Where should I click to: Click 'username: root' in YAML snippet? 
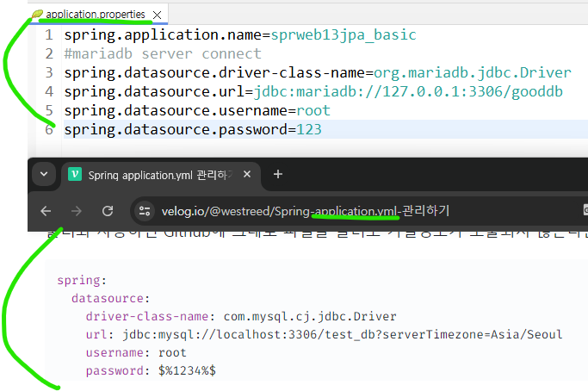tap(136, 353)
